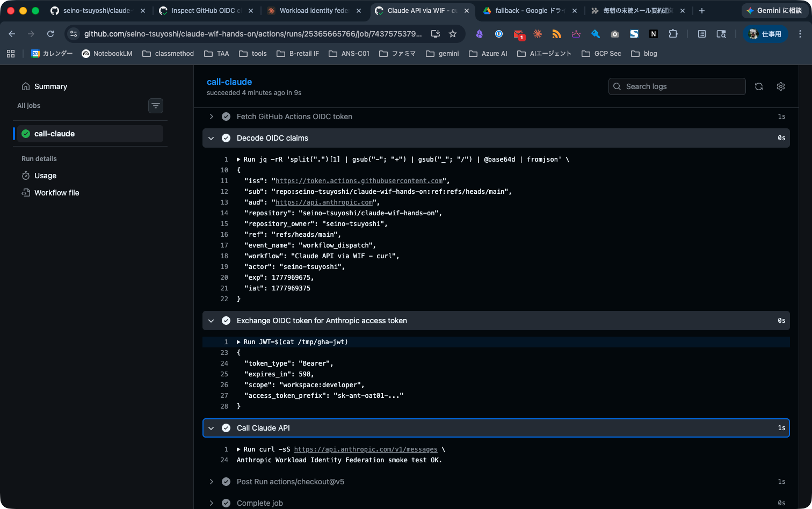Open the GCP Sec bookmarks folder

(601, 53)
